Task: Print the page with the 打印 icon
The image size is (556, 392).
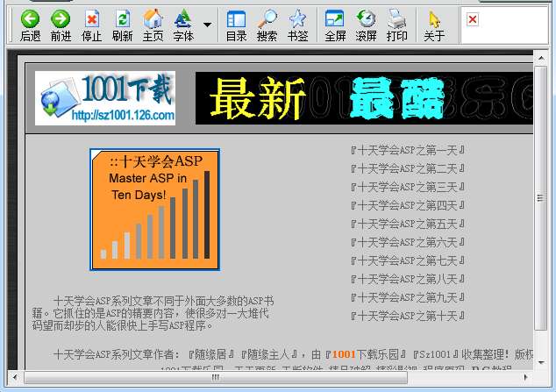Action: (396, 18)
